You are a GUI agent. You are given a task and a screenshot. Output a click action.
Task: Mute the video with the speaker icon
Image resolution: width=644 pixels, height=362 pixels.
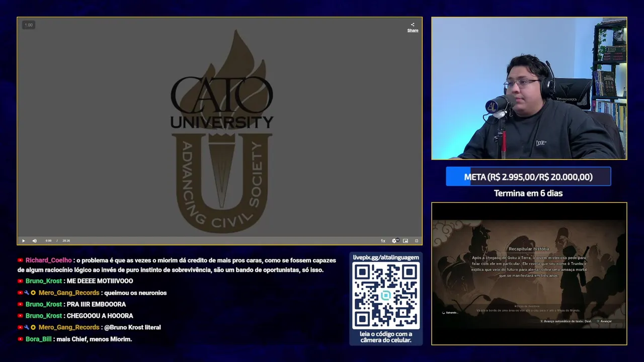point(35,241)
